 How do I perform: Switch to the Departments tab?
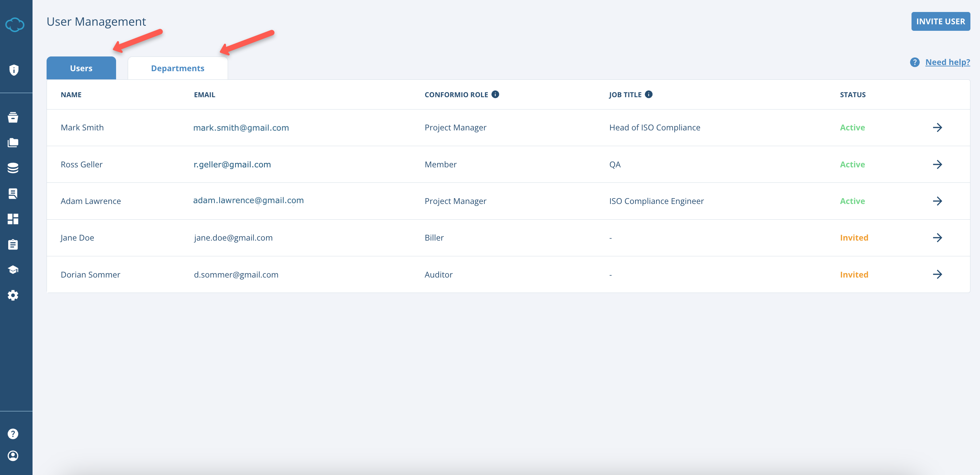pyautogui.click(x=178, y=68)
